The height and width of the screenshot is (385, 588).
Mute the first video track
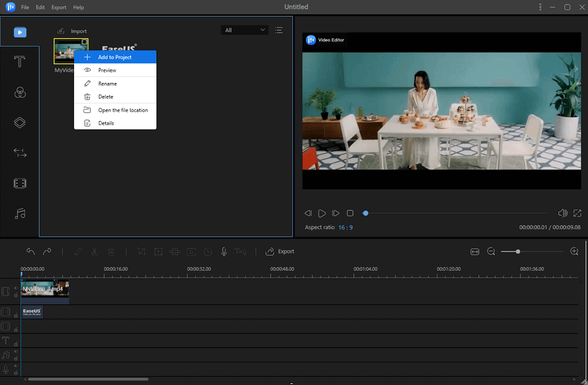click(x=16, y=288)
